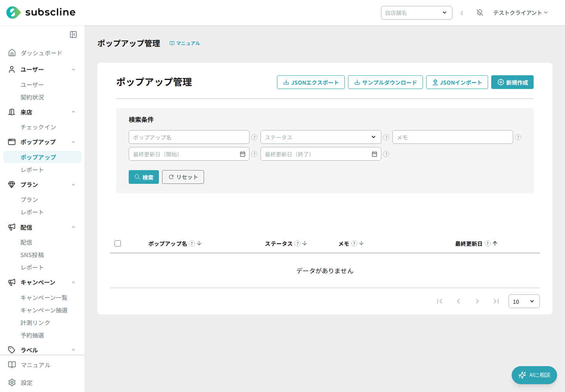
Task: Open rows-per-page dropdown showing 10
Action: click(x=524, y=301)
